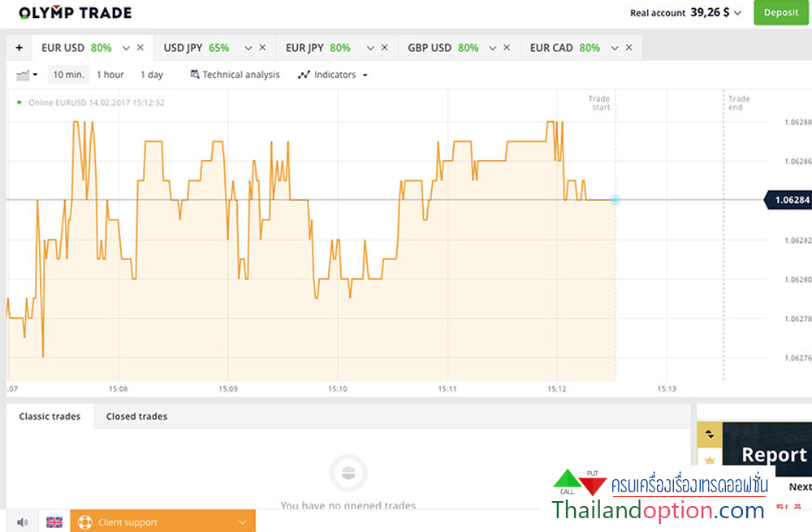812x532 pixels.
Task: Click the Trade end label
Action: (739, 102)
